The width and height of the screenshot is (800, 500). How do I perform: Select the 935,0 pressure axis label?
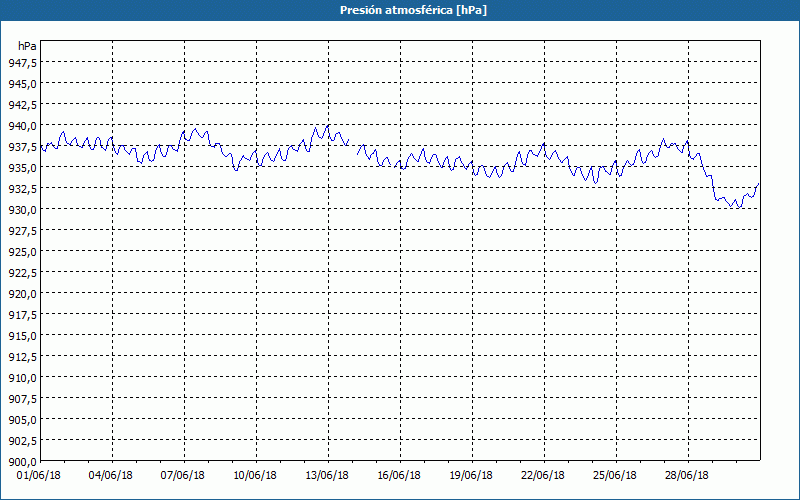[22, 167]
